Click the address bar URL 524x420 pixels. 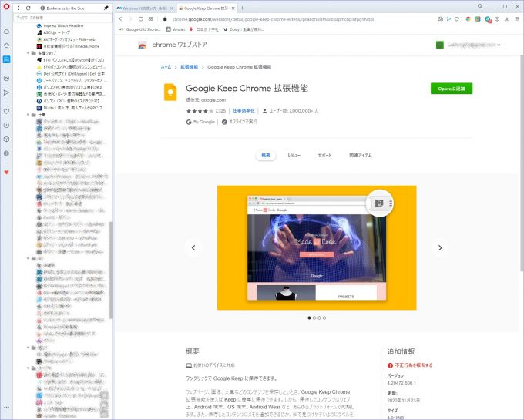point(273,19)
